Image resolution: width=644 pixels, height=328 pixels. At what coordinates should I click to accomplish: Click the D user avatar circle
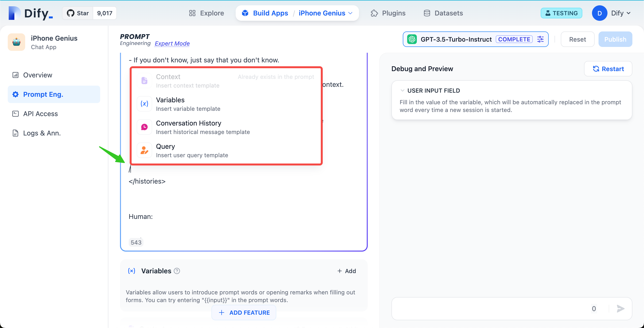pos(599,13)
